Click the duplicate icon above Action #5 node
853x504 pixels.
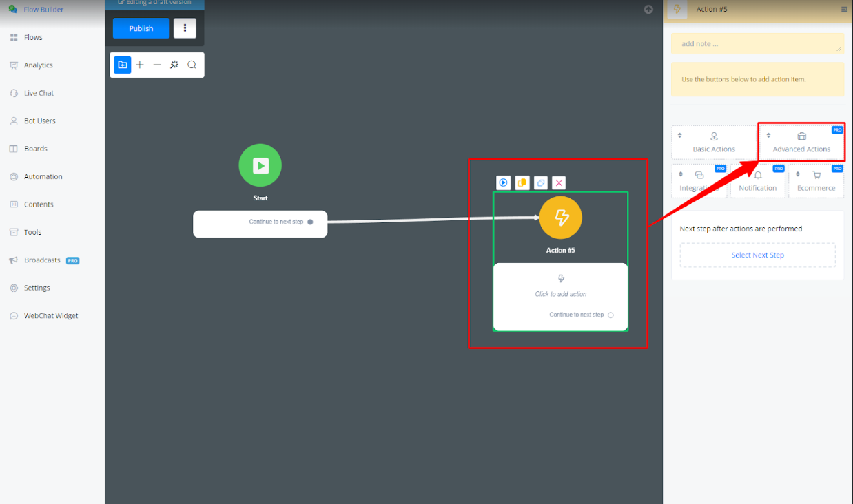tap(541, 182)
